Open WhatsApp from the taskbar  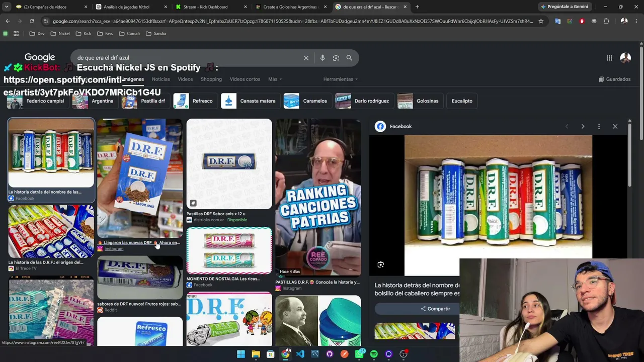pyautogui.click(x=359, y=354)
